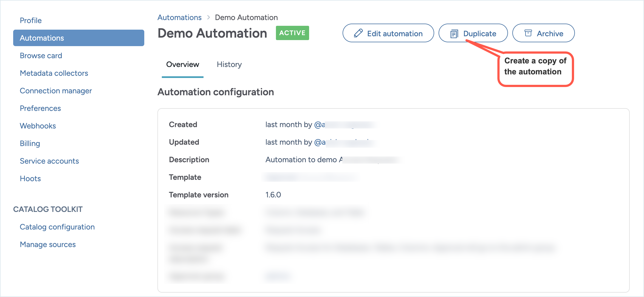
Task: Select the Overview tab
Action: click(x=182, y=64)
